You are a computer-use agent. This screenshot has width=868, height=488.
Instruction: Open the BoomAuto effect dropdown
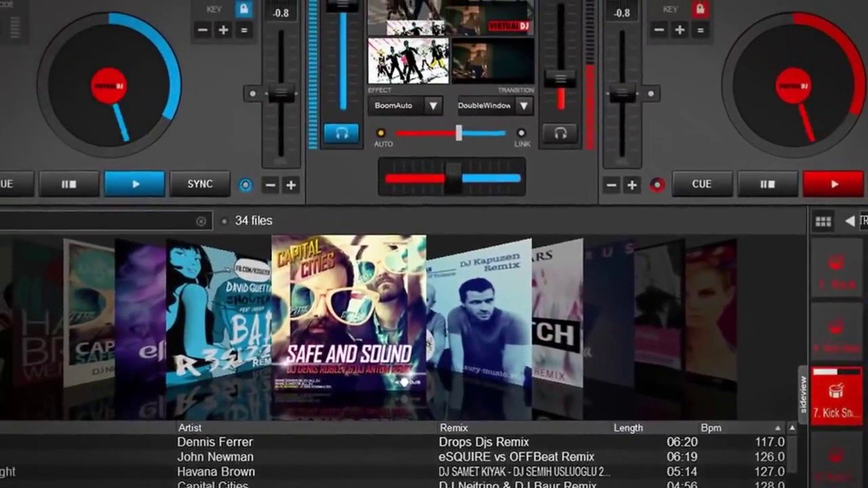406,106
